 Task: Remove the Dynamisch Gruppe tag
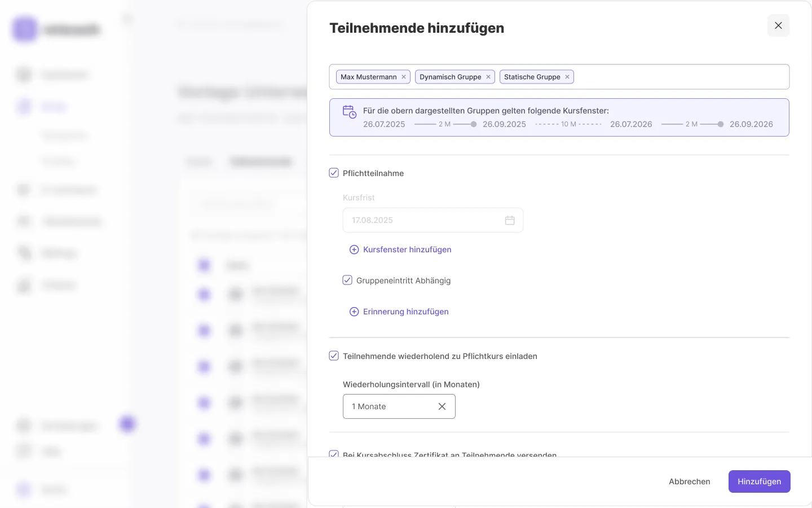488,77
